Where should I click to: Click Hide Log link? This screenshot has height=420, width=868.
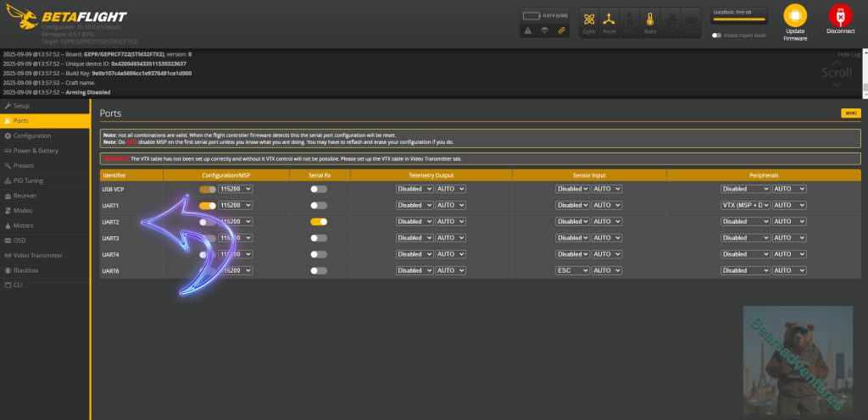pyautogui.click(x=848, y=53)
